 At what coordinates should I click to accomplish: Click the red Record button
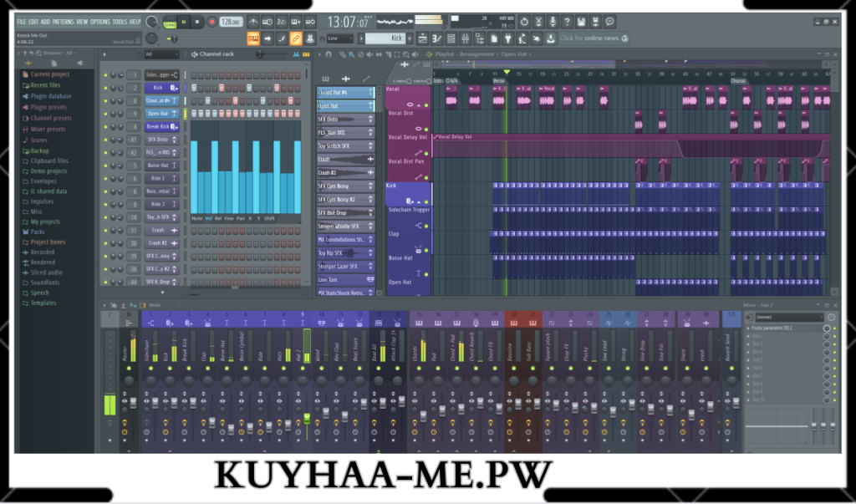211,22
